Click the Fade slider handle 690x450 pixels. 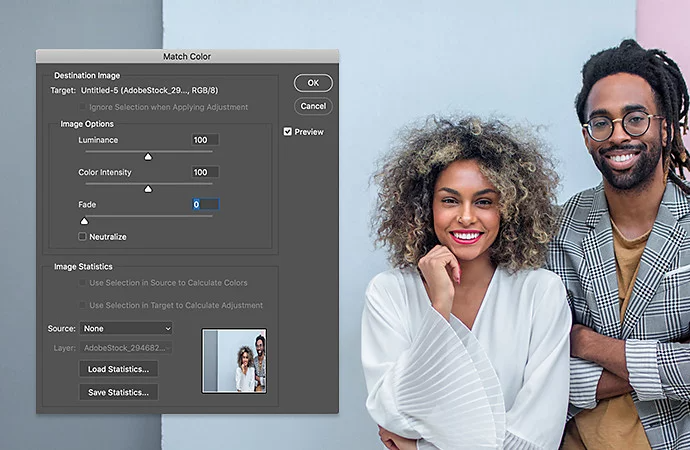point(84,220)
